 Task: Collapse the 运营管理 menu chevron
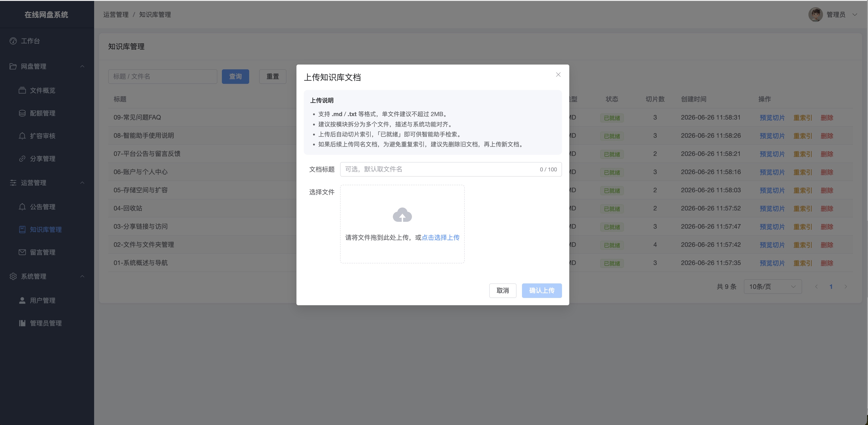click(x=82, y=182)
